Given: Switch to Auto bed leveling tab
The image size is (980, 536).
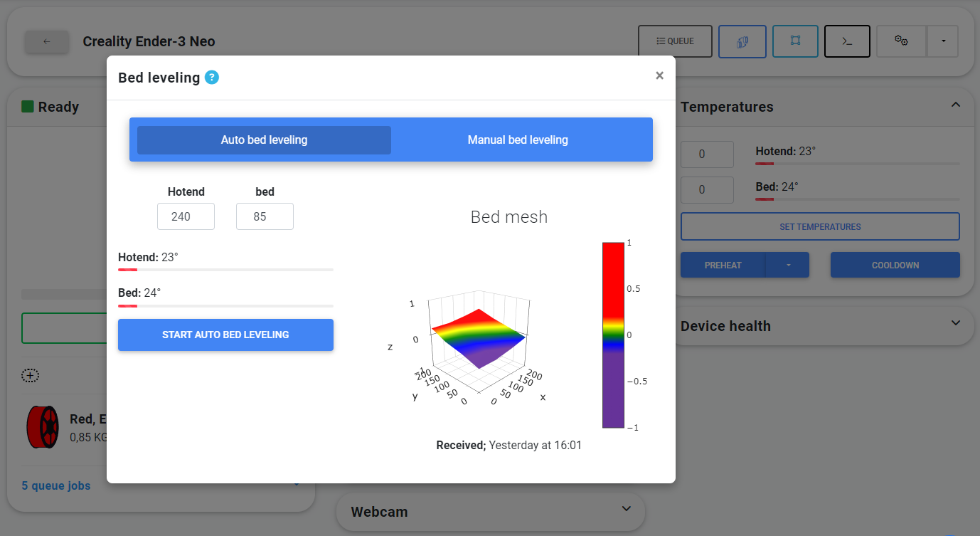Looking at the screenshot, I should pyautogui.click(x=264, y=140).
